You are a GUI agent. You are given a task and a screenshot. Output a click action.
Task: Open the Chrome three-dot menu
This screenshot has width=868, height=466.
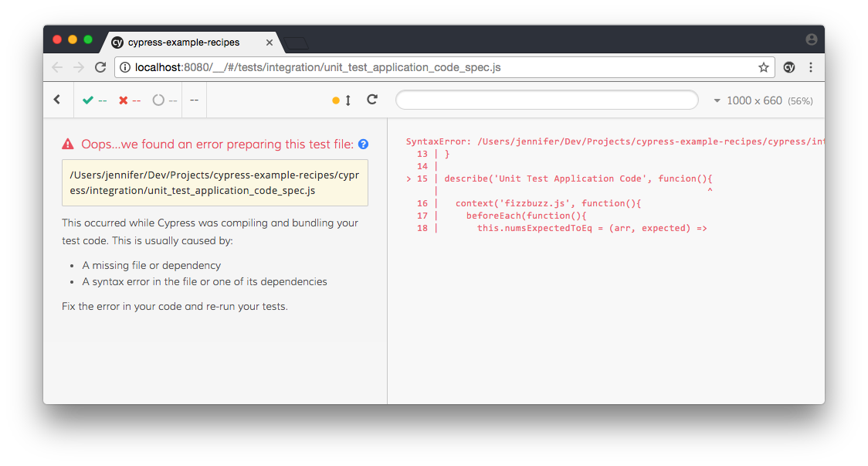coord(811,67)
